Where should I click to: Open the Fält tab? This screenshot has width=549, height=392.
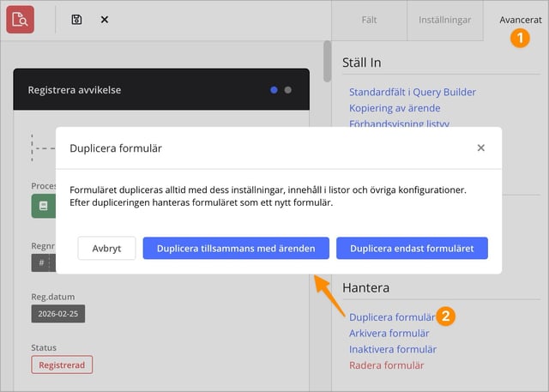pos(369,20)
